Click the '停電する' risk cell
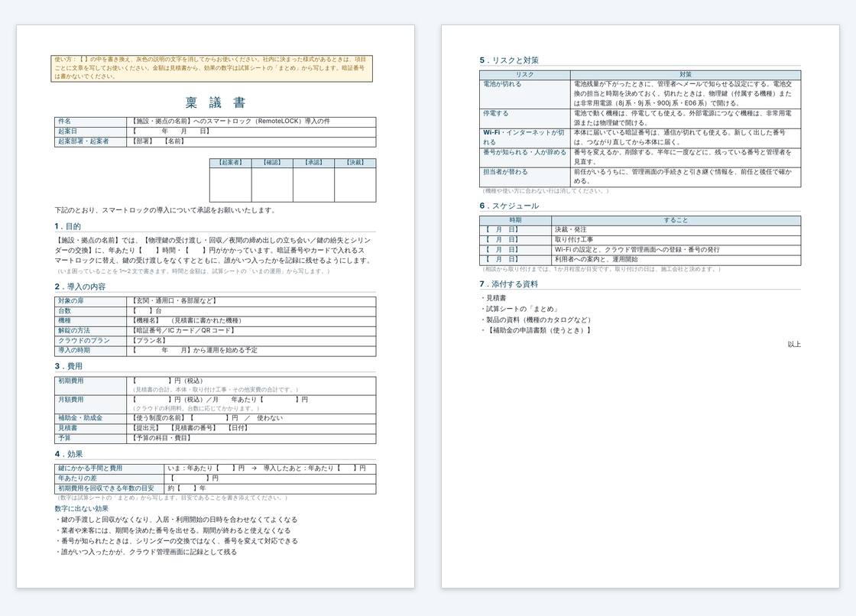 (x=524, y=118)
